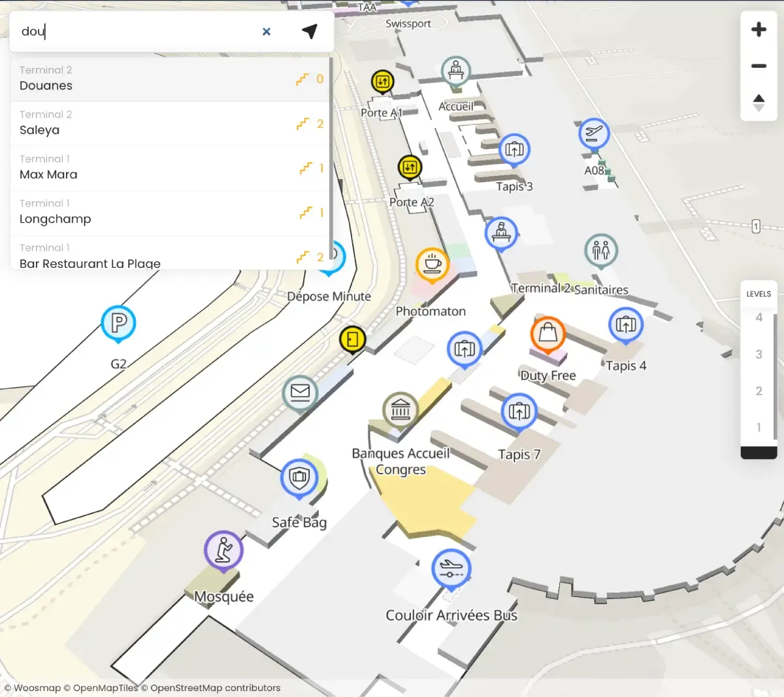784x697 pixels.
Task: Click the A08 departure gate icon
Action: pos(594,134)
